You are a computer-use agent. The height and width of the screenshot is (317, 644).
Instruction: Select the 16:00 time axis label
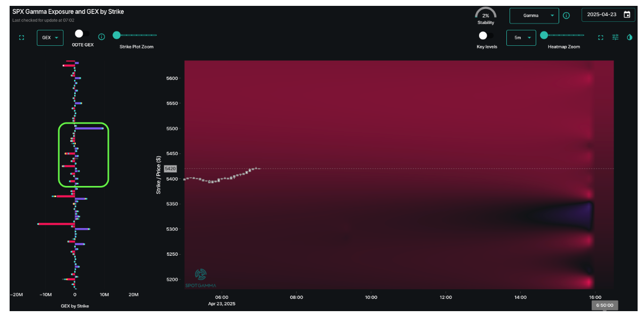coord(595,297)
